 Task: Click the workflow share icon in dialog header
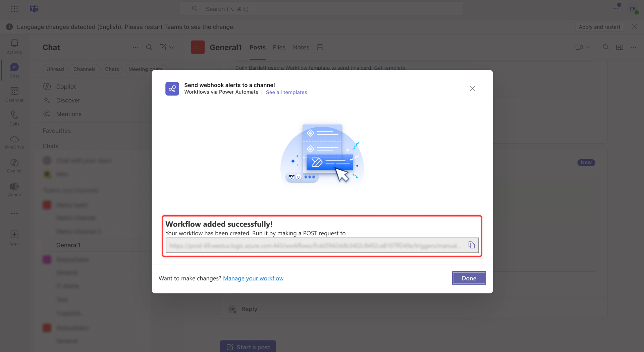172,89
